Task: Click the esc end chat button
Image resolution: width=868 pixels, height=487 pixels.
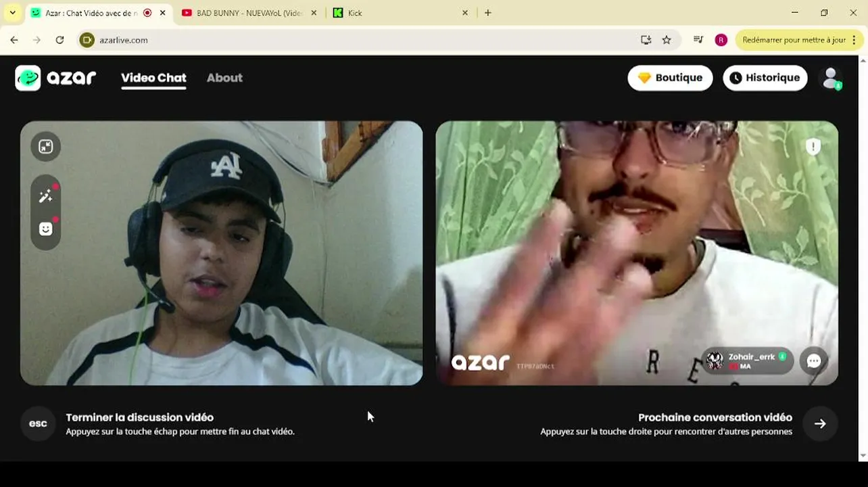Action: 38,423
